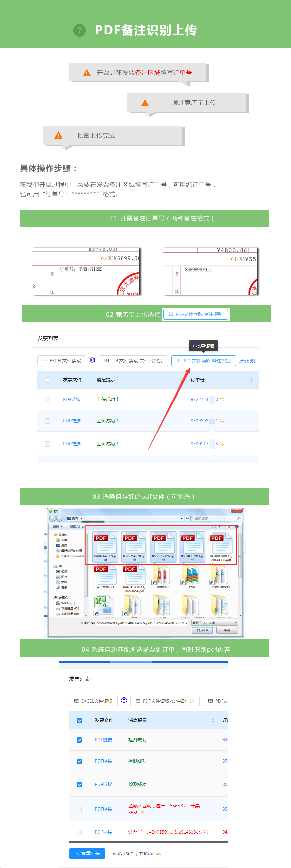Toggle the select-all checkbox in the checked invoice list
The width and height of the screenshot is (291, 868).
79,720
